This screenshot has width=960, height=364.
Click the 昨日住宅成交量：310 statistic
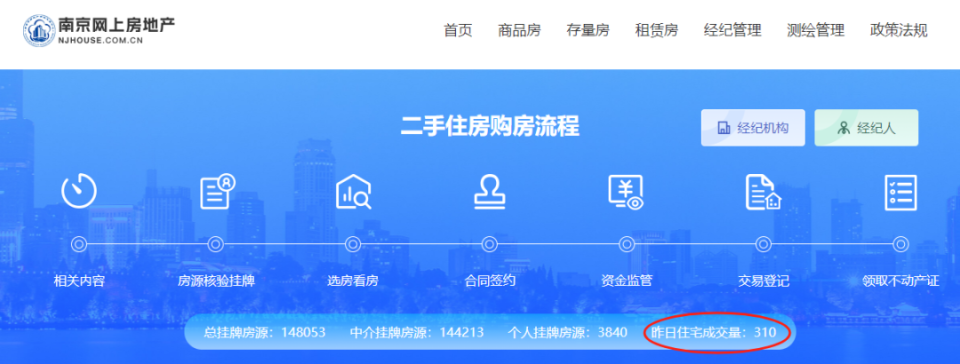(x=713, y=333)
